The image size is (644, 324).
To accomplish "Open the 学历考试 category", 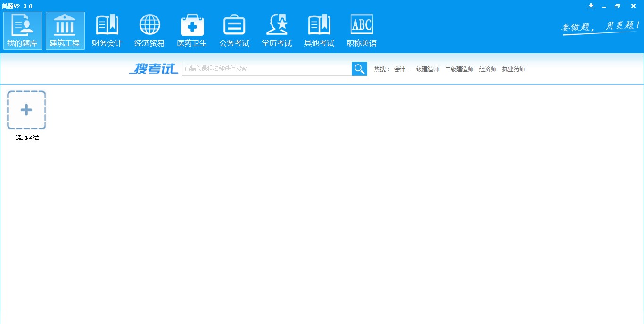I will (277, 31).
